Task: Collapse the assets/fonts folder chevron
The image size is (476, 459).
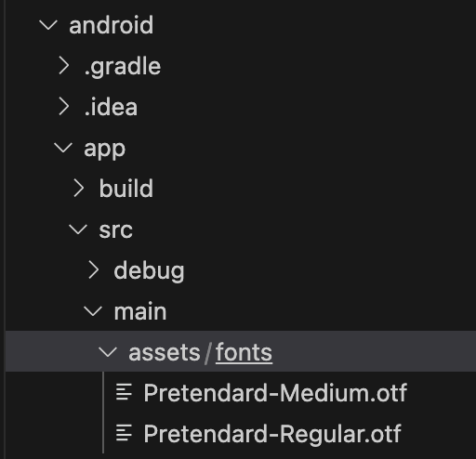Action: 108,352
